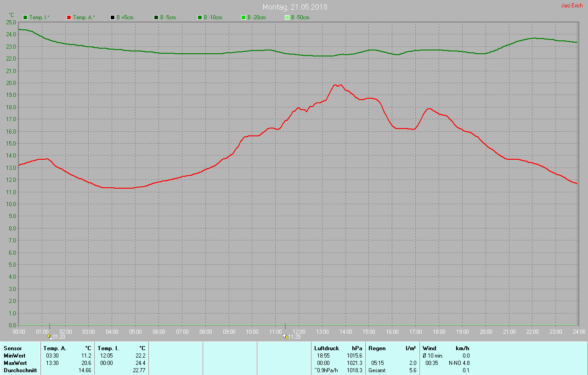Click the Luftdruck column header

click(327, 348)
